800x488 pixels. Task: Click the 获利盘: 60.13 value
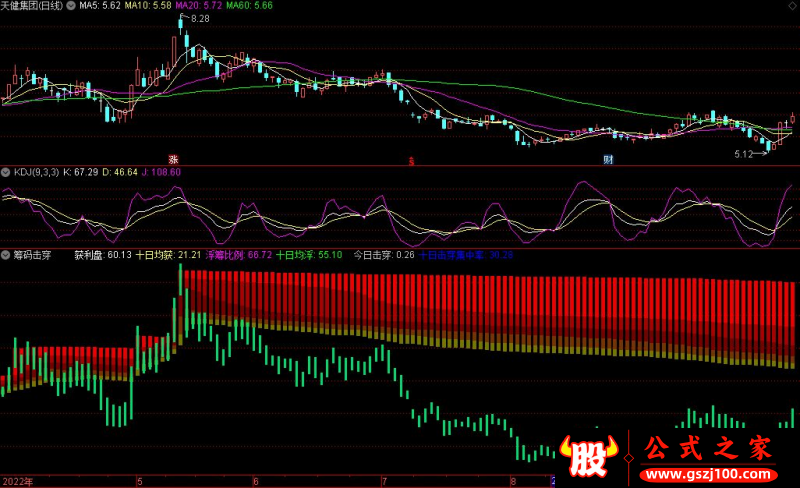pos(103,255)
